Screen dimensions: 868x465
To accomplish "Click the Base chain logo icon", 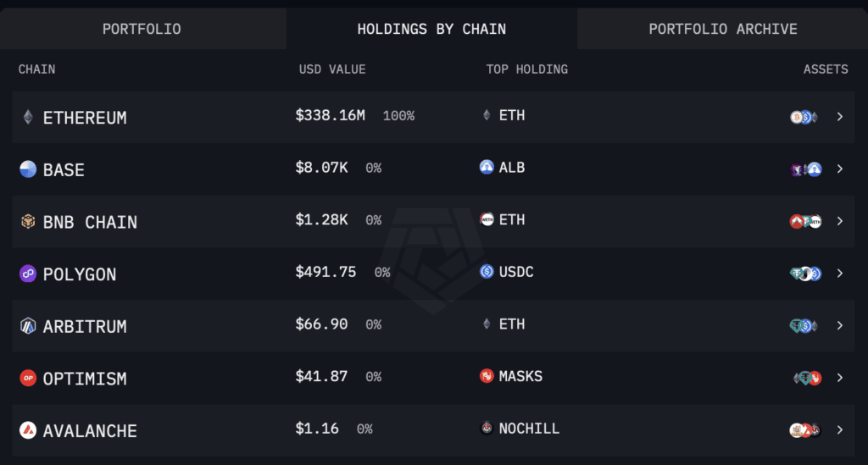I will 28,169.
